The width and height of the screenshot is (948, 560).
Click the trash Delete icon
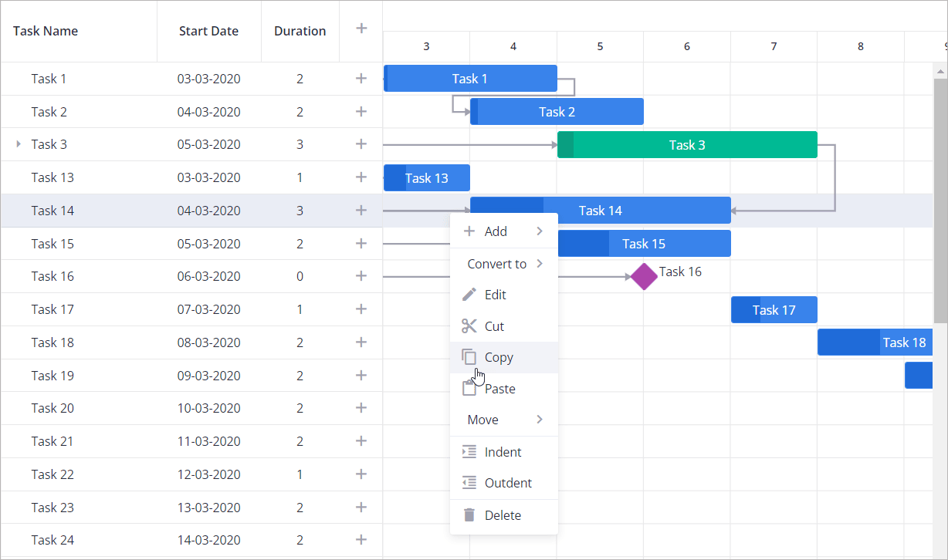point(469,515)
